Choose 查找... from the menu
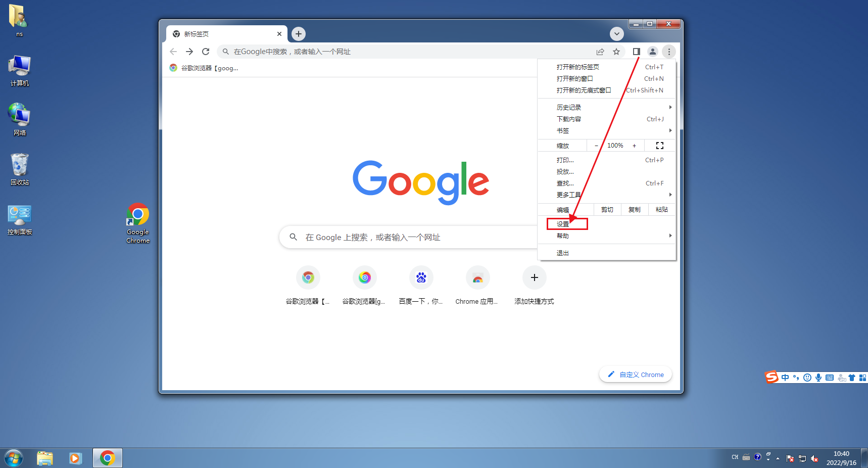The image size is (868, 468). [607, 183]
